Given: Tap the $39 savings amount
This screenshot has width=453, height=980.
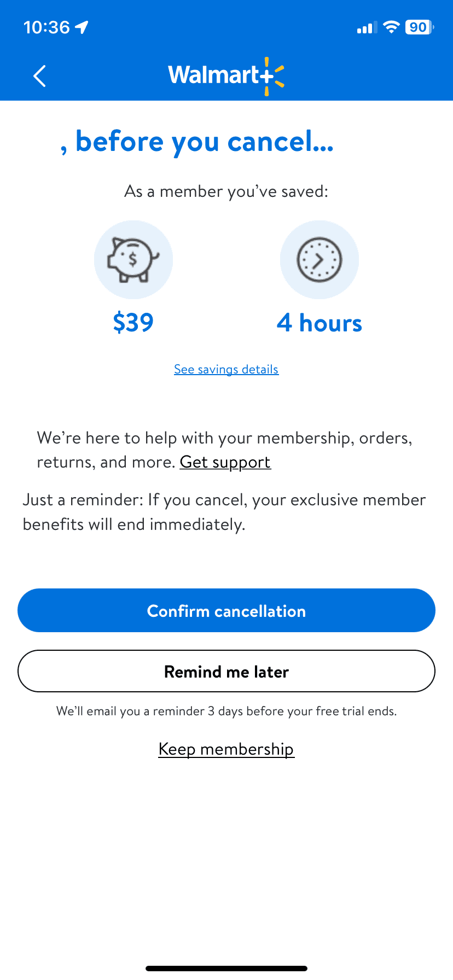Looking at the screenshot, I should tap(133, 323).
